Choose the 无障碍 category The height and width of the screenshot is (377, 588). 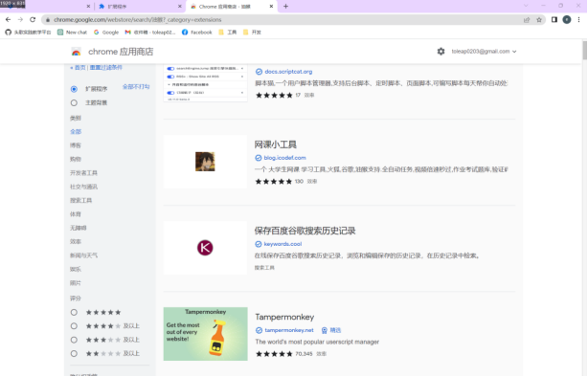(x=78, y=228)
